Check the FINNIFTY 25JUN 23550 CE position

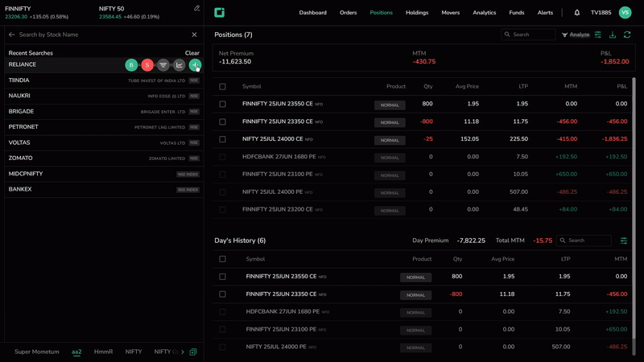click(x=223, y=105)
